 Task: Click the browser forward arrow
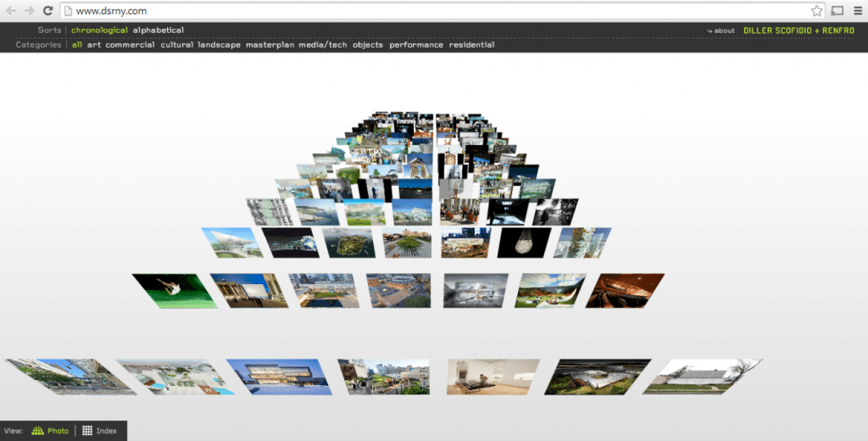click(x=30, y=11)
